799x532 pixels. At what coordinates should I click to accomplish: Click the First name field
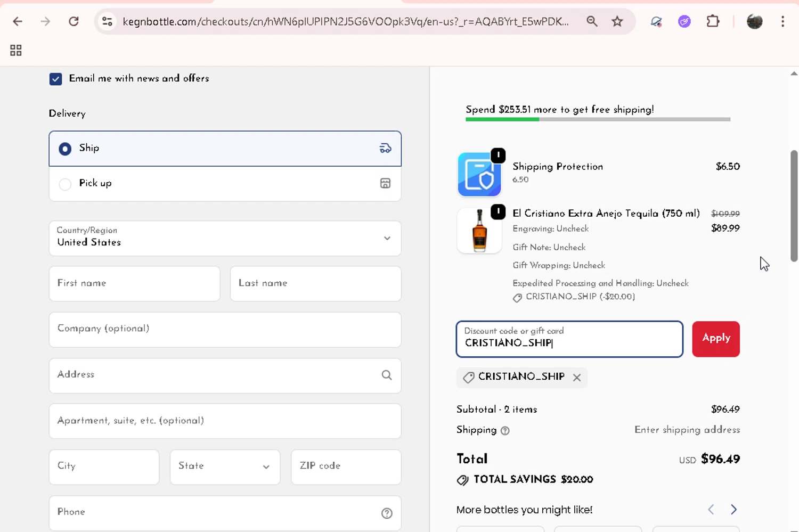[x=134, y=284]
